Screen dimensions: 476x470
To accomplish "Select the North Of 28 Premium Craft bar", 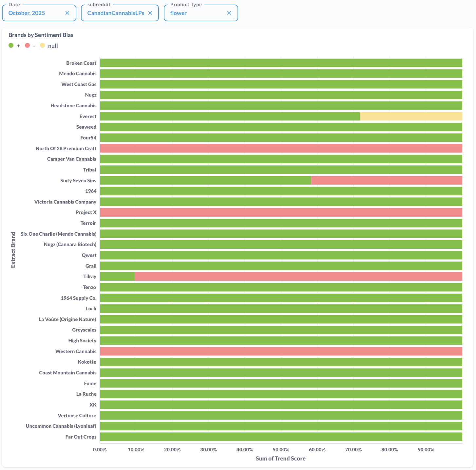I will (281, 148).
